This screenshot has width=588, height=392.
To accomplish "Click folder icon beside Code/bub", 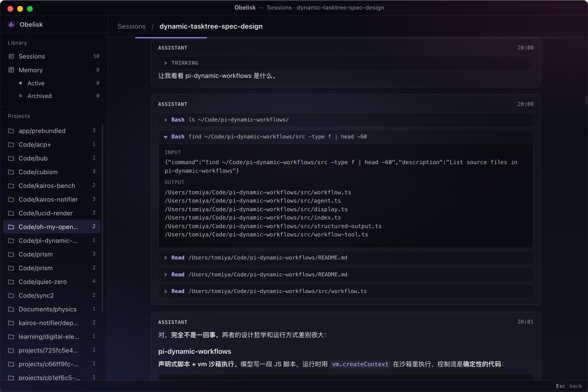I will coord(11,158).
